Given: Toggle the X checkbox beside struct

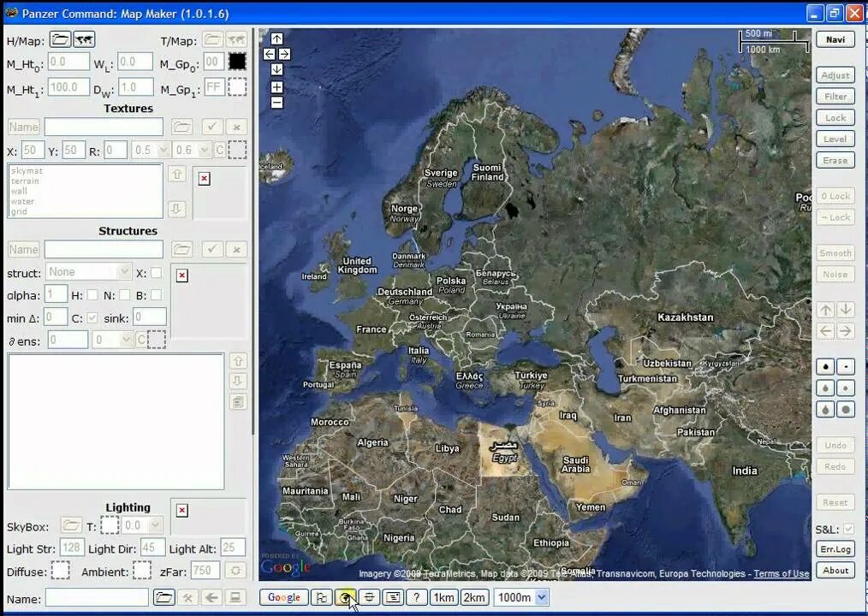Looking at the screenshot, I should coord(157,272).
